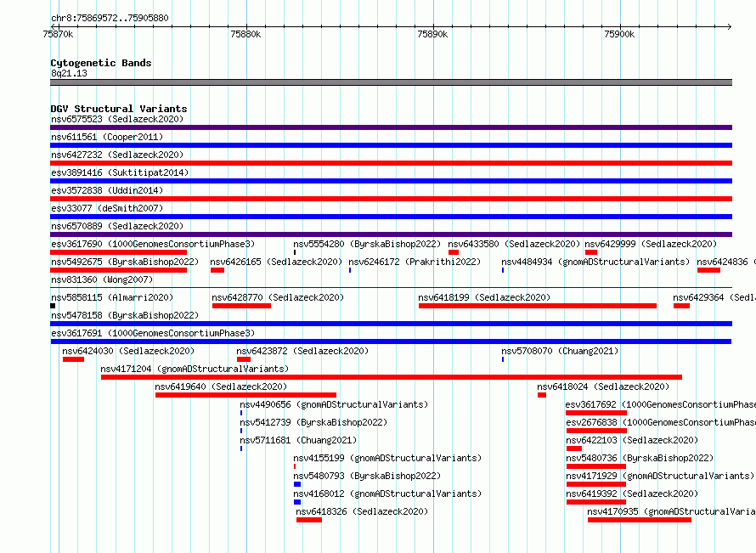Click the nsv6570889 (Sedlazeck2020) label
Viewport: 756px width, 553px height.
(x=117, y=226)
